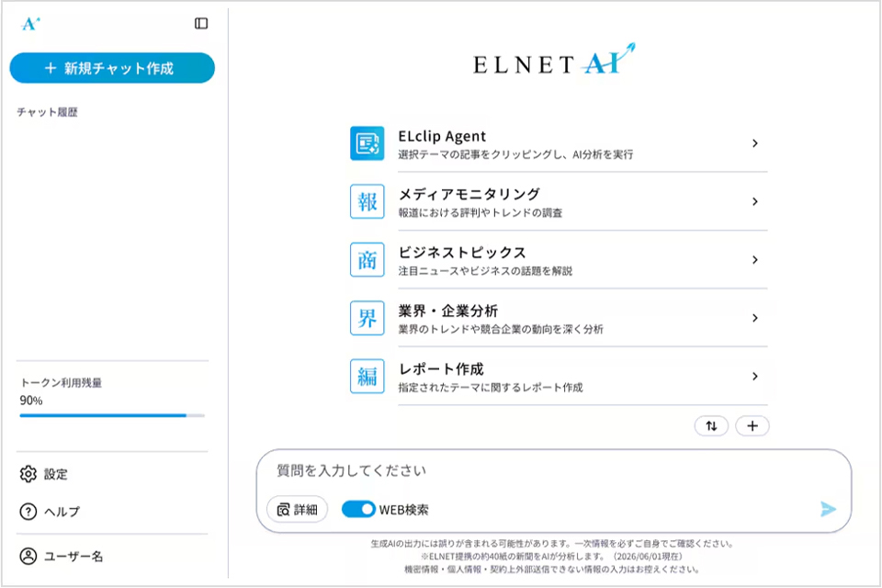Click the ELclip Agent icon
The width and height of the screenshot is (882, 588).
(x=367, y=143)
